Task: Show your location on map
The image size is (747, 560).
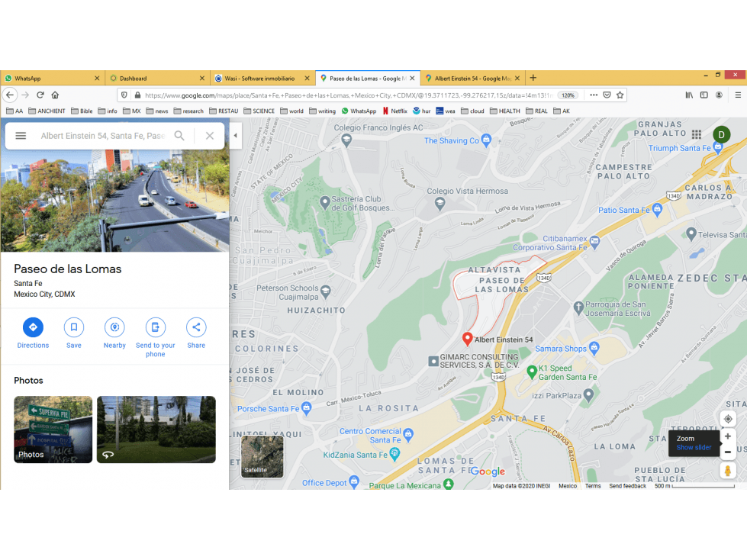Action: 727,419
